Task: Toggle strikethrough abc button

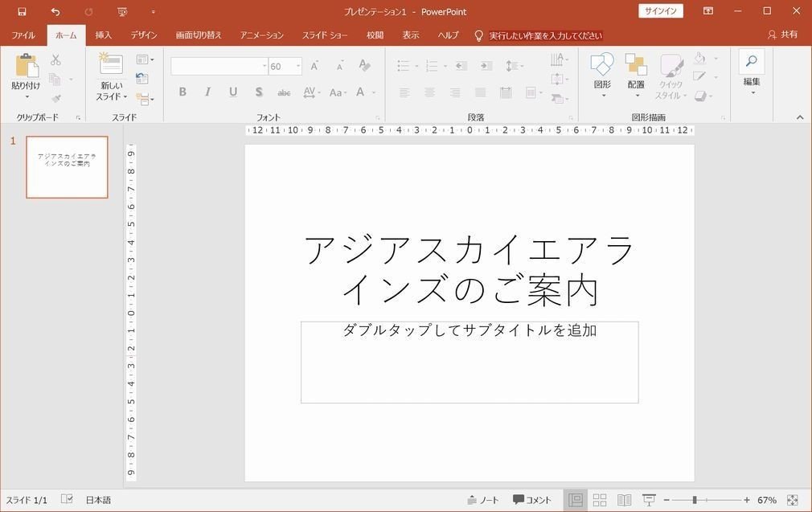Action: pyautogui.click(x=284, y=92)
